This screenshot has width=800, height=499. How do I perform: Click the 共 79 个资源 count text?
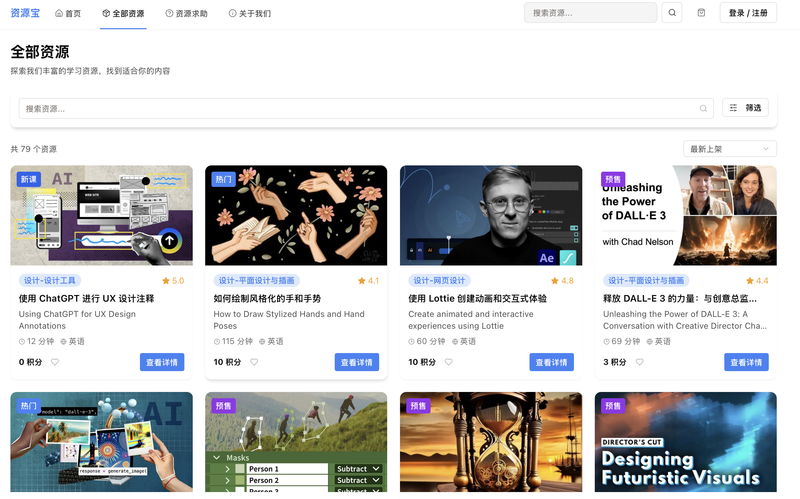pyautogui.click(x=34, y=149)
